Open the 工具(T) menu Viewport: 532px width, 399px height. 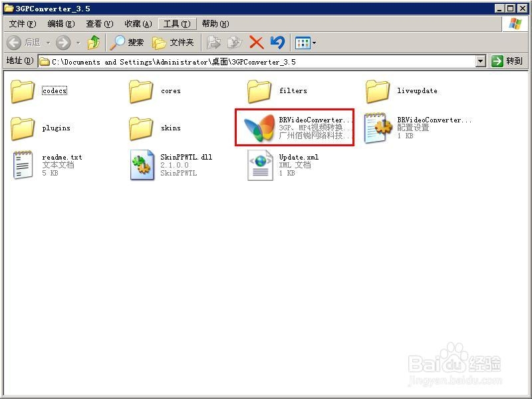point(177,24)
